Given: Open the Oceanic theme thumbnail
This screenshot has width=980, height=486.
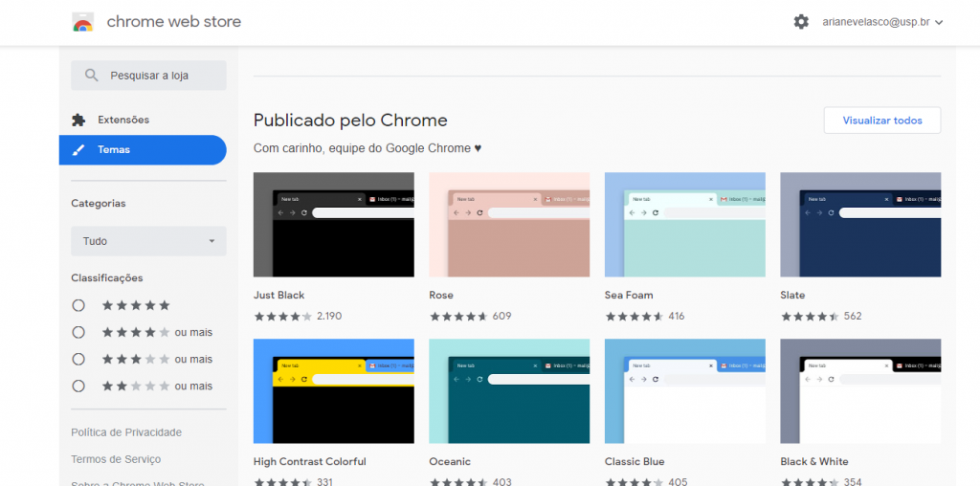Looking at the screenshot, I should click(509, 391).
